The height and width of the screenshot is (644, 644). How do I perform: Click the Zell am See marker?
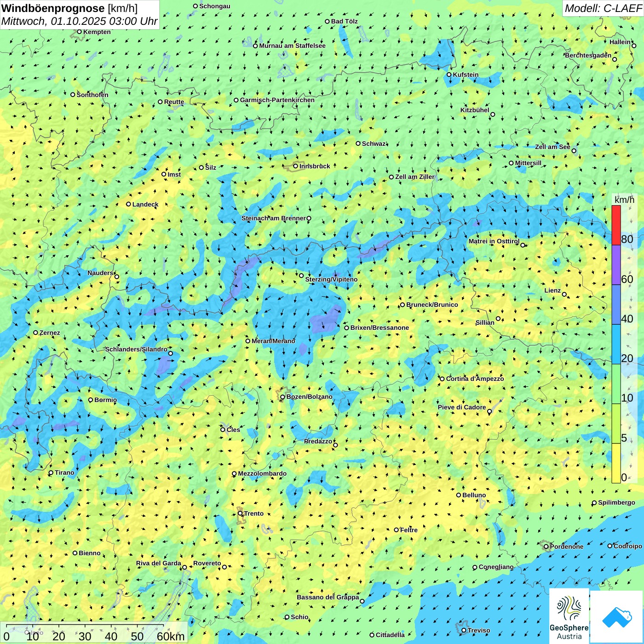574,151
